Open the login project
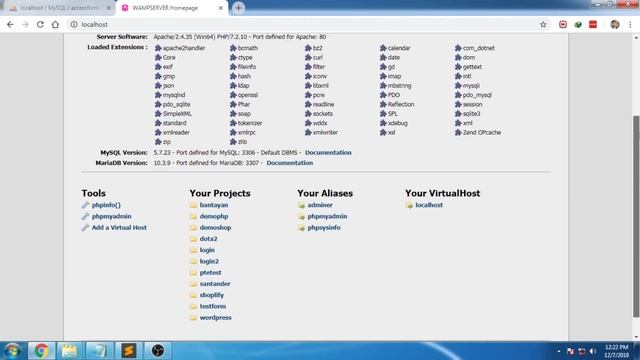Image resolution: width=640 pixels, height=360 pixels. (x=207, y=250)
